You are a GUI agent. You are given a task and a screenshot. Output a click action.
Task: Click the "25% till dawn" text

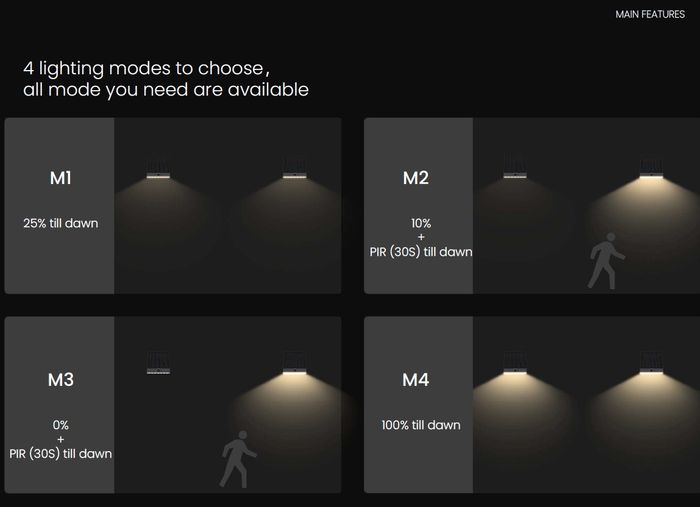tap(60, 223)
